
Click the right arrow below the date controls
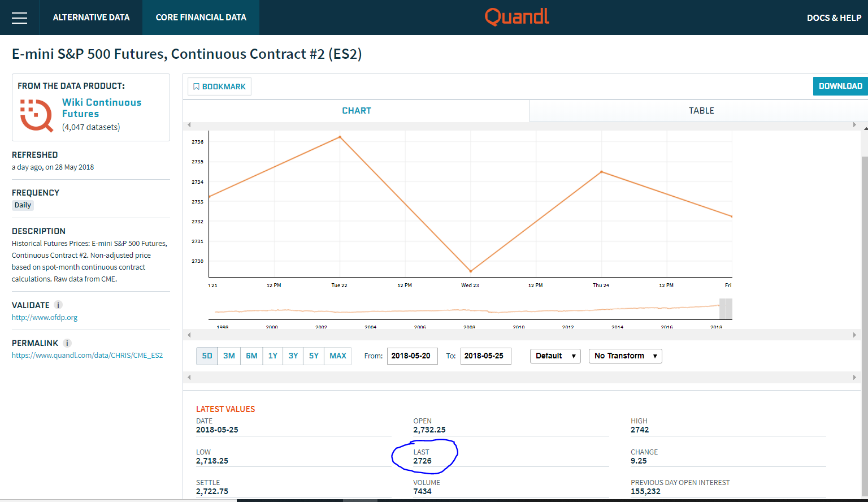click(x=854, y=377)
